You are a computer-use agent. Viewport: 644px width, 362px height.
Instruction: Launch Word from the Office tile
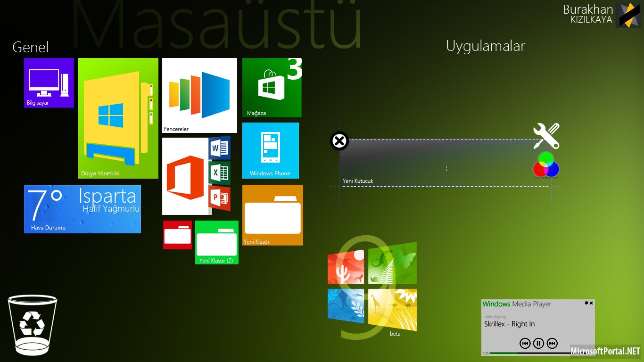point(219,148)
